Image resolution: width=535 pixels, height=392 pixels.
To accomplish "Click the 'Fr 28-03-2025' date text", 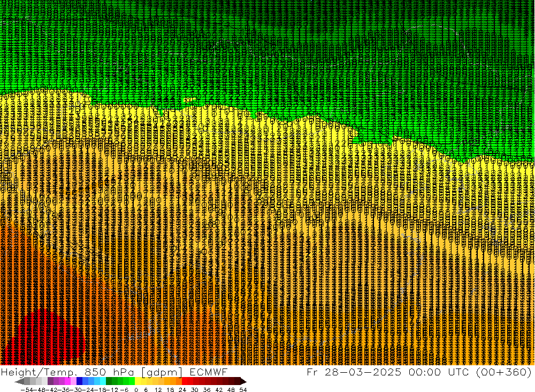I will pyautogui.click(x=354, y=372).
